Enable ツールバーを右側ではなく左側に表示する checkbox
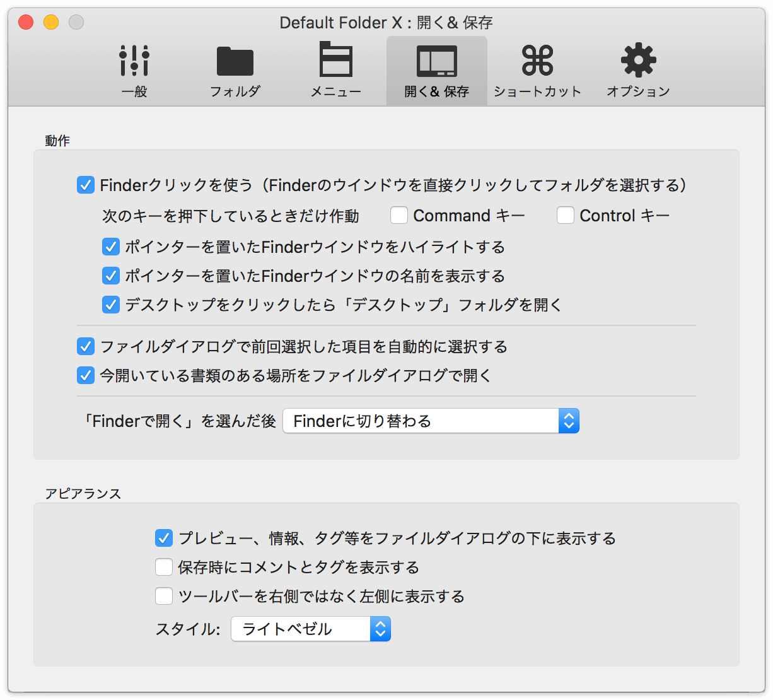This screenshot has width=773, height=700. pos(164,596)
